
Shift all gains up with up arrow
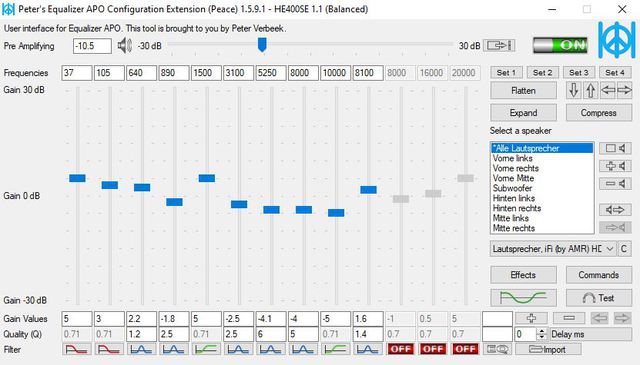point(590,90)
